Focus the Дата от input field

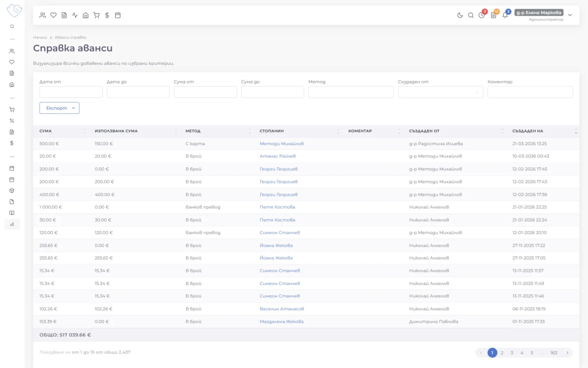(71, 92)
